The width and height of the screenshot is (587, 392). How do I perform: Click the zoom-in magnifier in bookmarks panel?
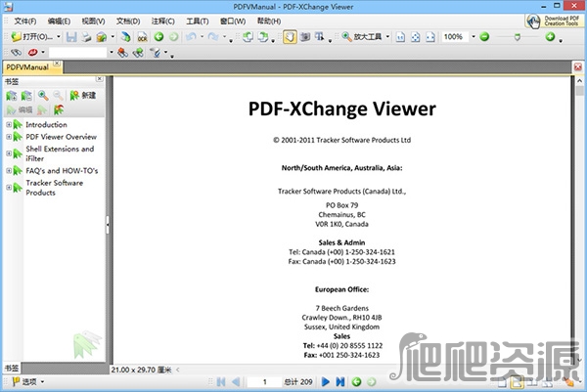(x=43, y=96)
